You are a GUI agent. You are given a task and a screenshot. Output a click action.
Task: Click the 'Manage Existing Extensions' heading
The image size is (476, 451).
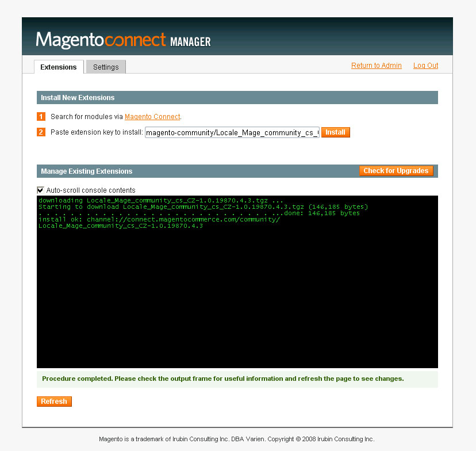click(86, 171)
